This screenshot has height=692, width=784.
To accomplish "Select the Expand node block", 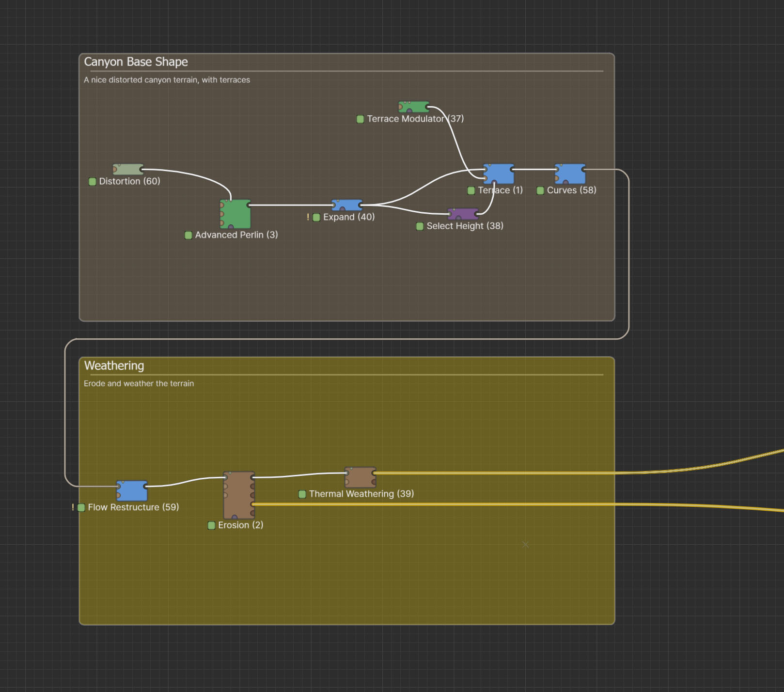I will [x=347, y=205].
